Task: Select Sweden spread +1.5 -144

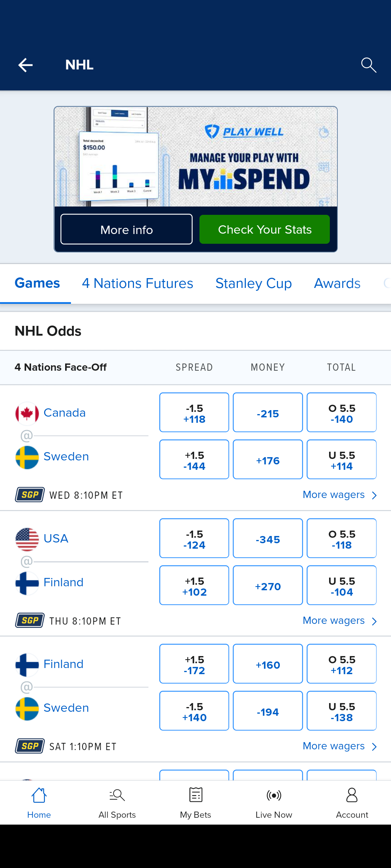Action: [194, 460]
